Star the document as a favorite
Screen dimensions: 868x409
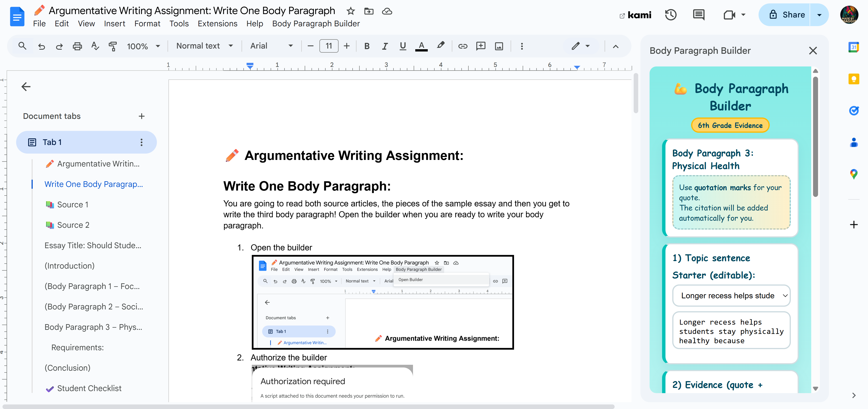click(x=350, y=11)
